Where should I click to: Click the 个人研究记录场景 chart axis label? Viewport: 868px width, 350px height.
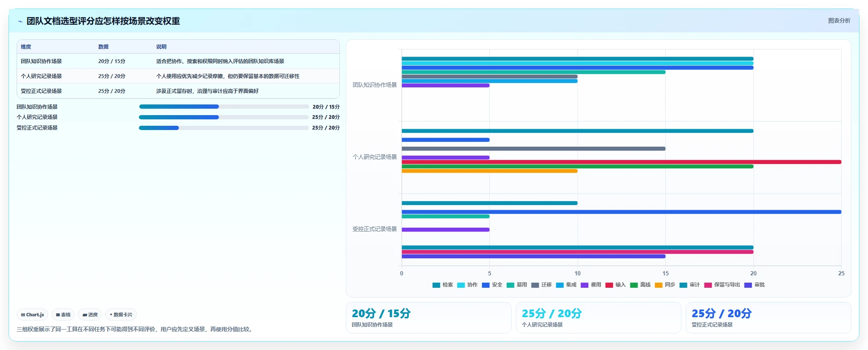tap(375, 157)
